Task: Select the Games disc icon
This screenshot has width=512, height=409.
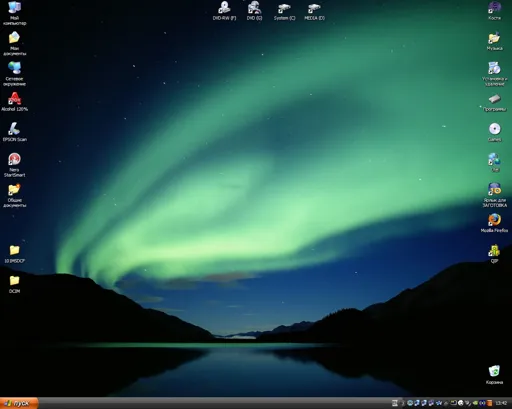Action: pos(494,132)
